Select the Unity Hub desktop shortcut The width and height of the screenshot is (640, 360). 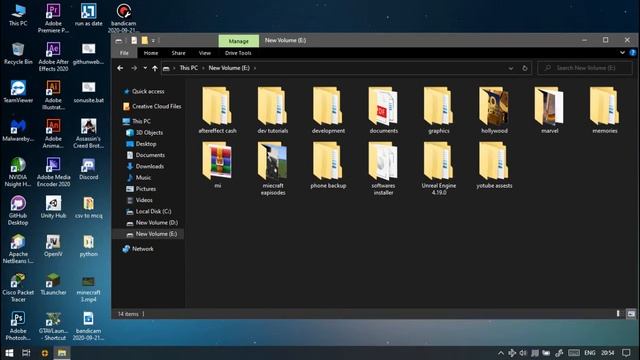click(x=53, y=207)
